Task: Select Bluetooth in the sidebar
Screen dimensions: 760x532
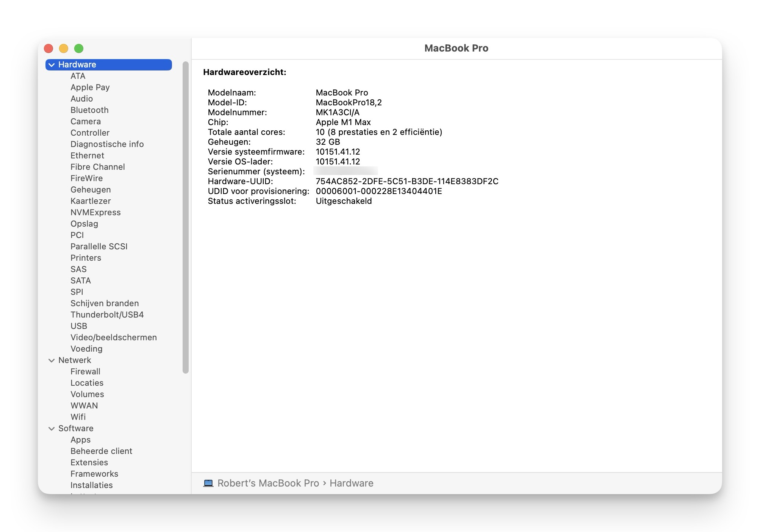Action: pyautogui.click(x=89, y=110)
